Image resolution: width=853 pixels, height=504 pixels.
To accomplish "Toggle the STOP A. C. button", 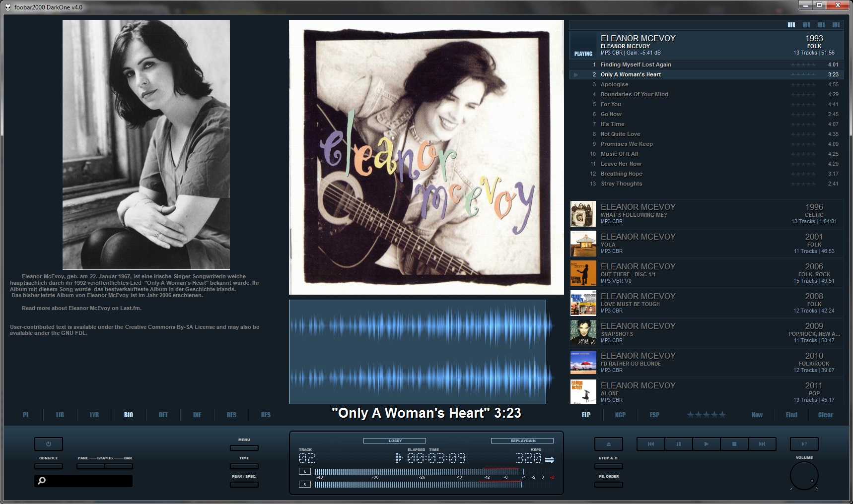I will 608,466.
